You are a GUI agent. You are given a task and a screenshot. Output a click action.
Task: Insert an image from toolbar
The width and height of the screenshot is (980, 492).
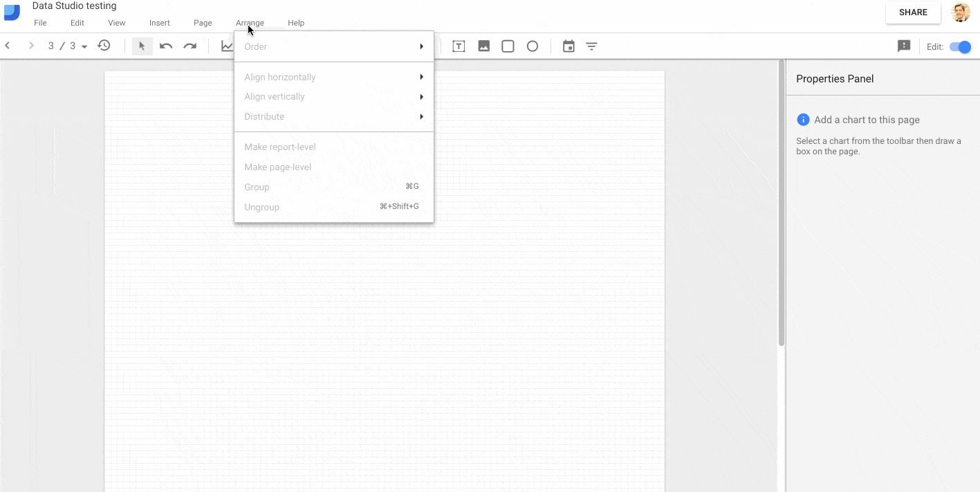(x=484, y=46)
